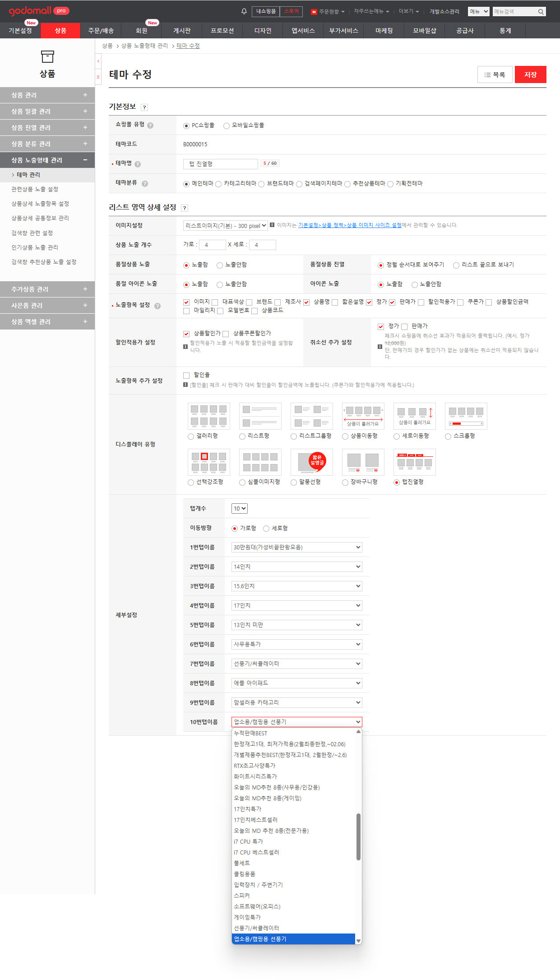
Task: Open the 9번탭이름 dropdown
Action: click(297, 703)
